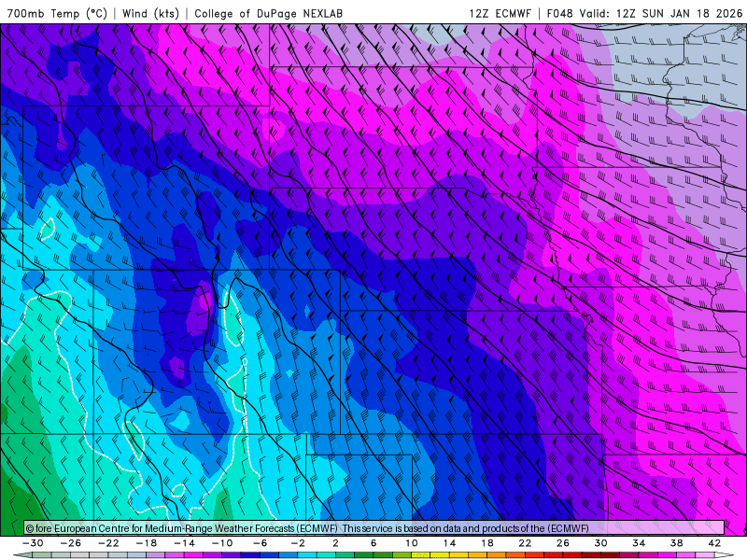Click the negative "−6" scale label

point(261,543)
